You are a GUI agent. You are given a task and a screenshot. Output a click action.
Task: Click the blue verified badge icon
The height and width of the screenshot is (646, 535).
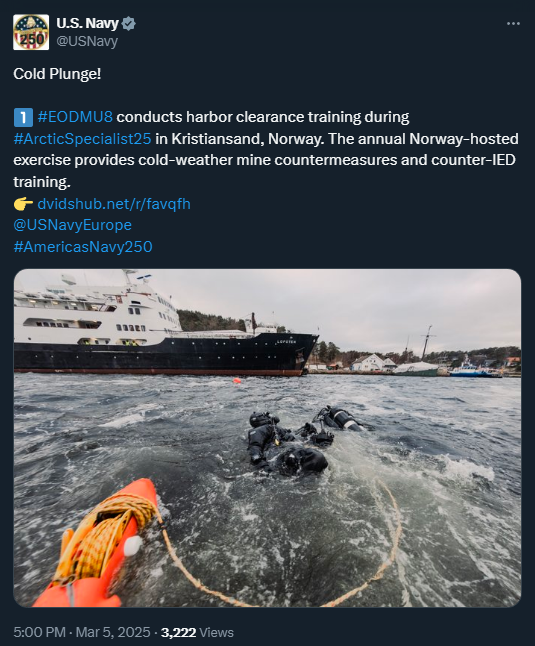point(129,23)
